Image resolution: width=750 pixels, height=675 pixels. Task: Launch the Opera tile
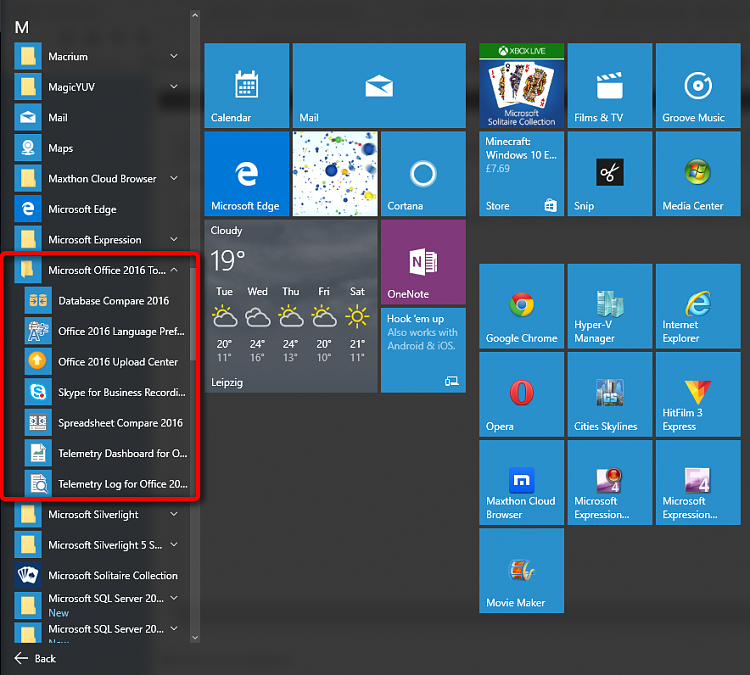point(521,395)
